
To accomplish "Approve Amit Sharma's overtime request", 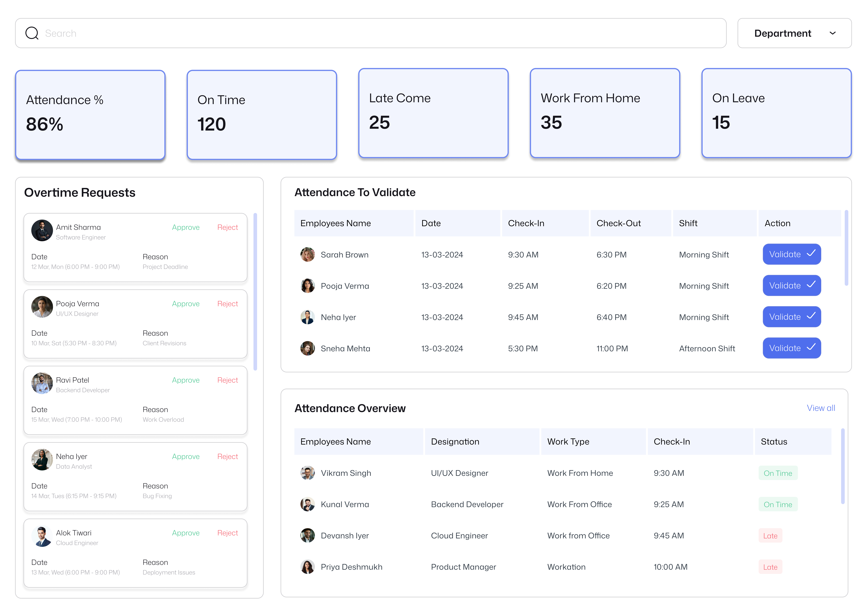I will [186, 227].
